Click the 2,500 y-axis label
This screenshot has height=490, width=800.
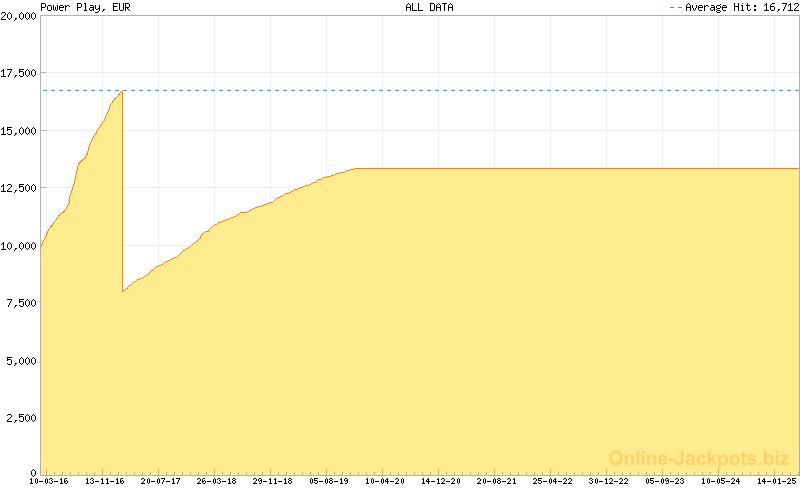[21, 418]
